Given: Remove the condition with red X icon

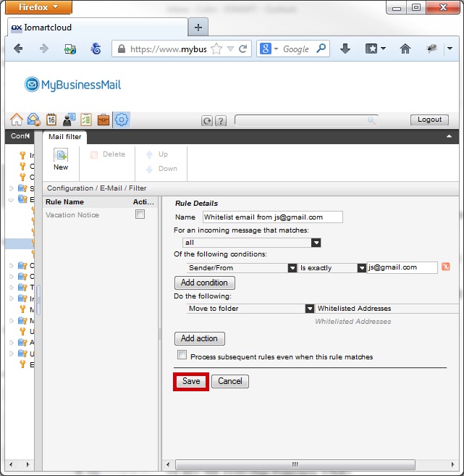Looking at the screenshot, I should click(446, 267).
